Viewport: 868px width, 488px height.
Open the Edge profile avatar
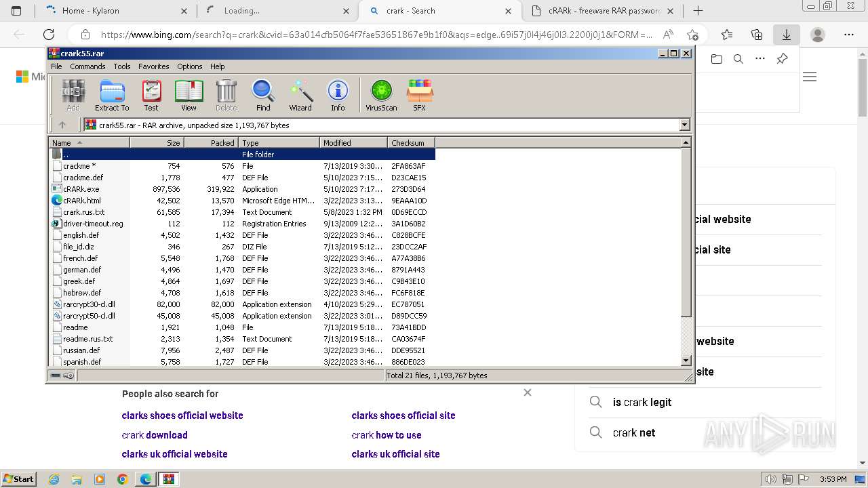818,35
